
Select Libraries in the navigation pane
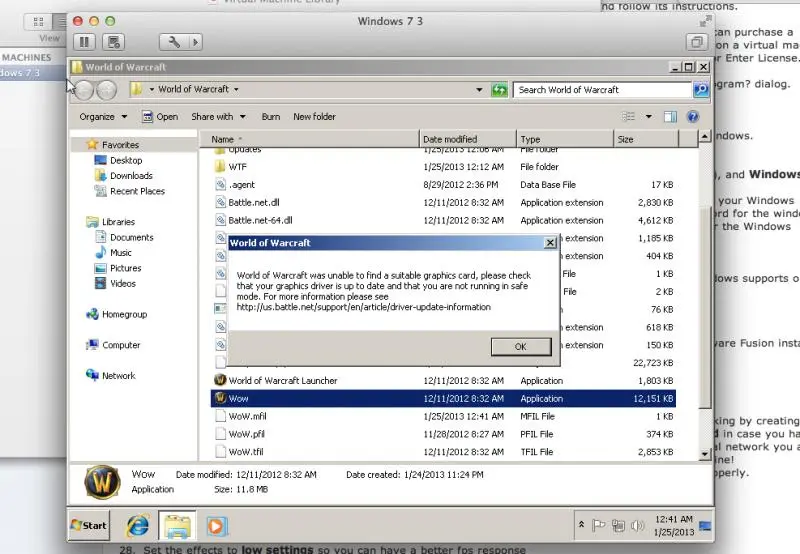[x=118, y=222]
